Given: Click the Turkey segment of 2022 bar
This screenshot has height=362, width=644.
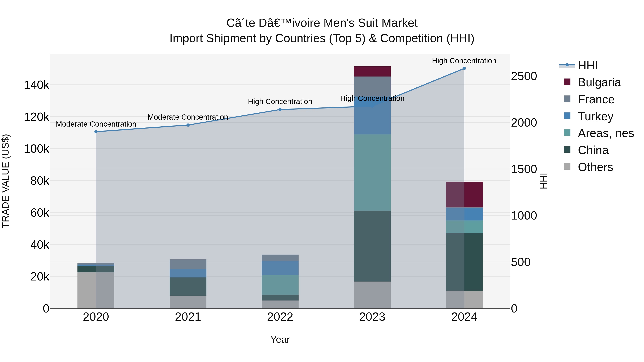Looking at the screenshot, I should [280, 268].
